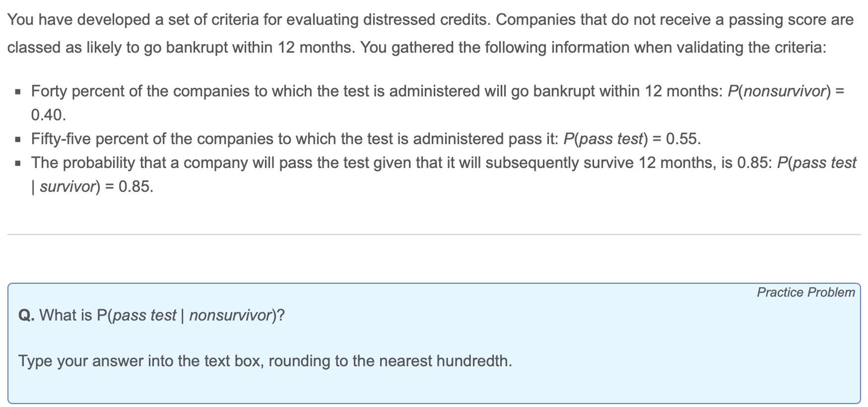
Task: Click the P(pass test) = 0.55 expression
Action: pos(632,139)
